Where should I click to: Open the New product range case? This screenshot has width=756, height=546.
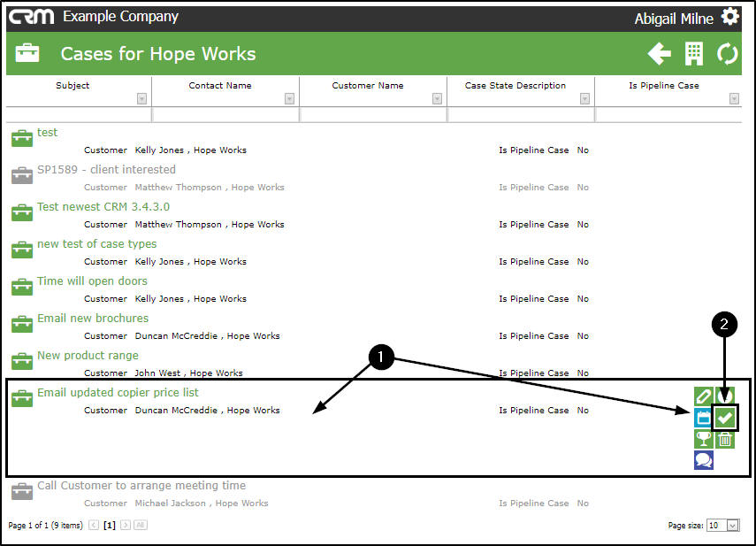tap(88, 356)
